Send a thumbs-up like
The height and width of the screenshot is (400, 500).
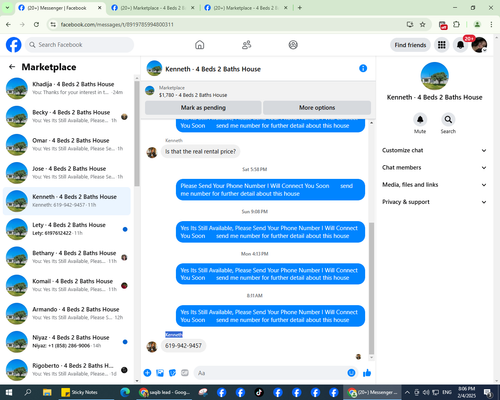coord(367,373)
